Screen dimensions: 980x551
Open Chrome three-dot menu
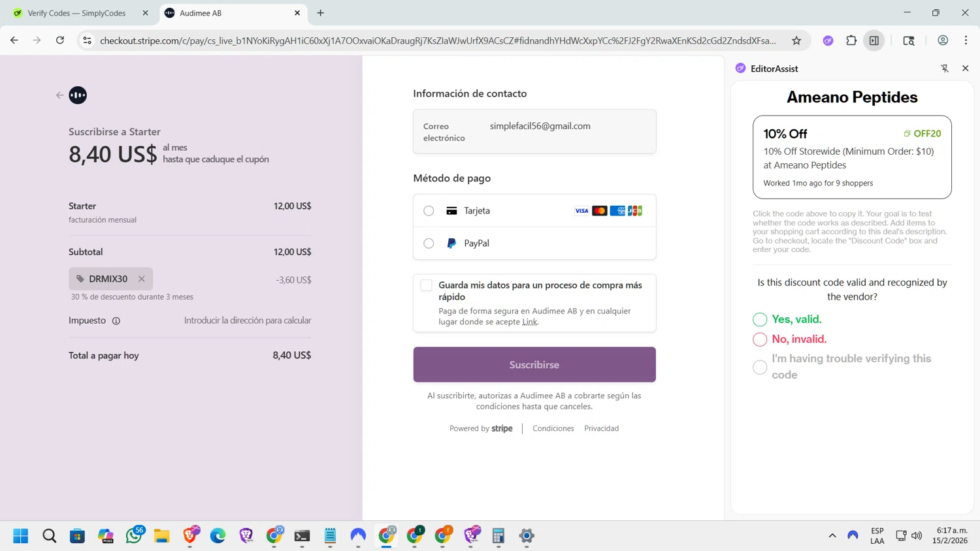point(966,40)
